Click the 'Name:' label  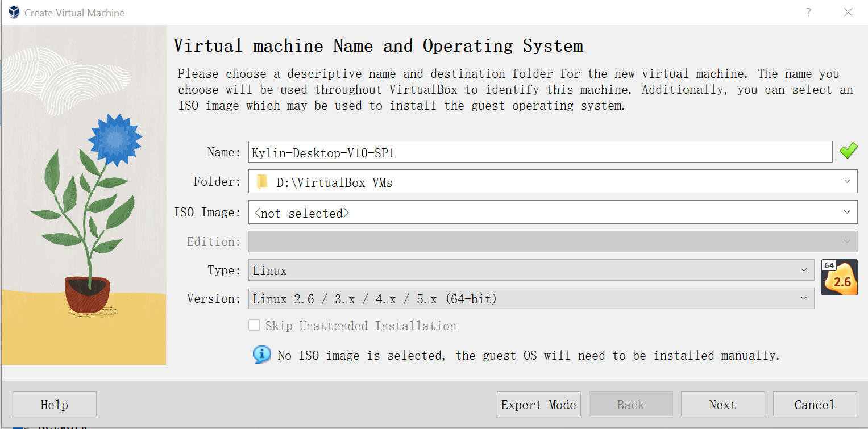224,152
